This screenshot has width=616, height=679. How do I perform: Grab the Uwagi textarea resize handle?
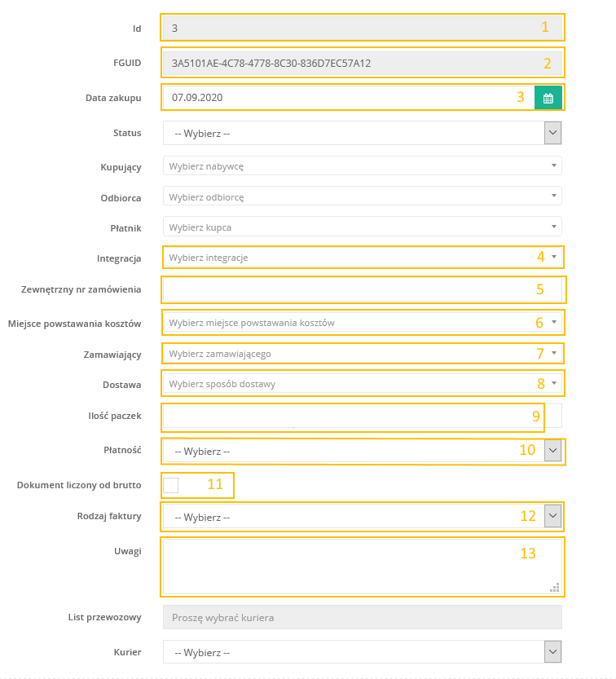pyautogui.click(x=556, y=587)
